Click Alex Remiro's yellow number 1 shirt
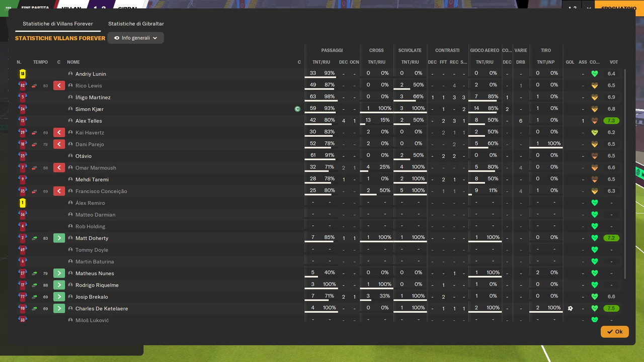 (x=22, y=203)
